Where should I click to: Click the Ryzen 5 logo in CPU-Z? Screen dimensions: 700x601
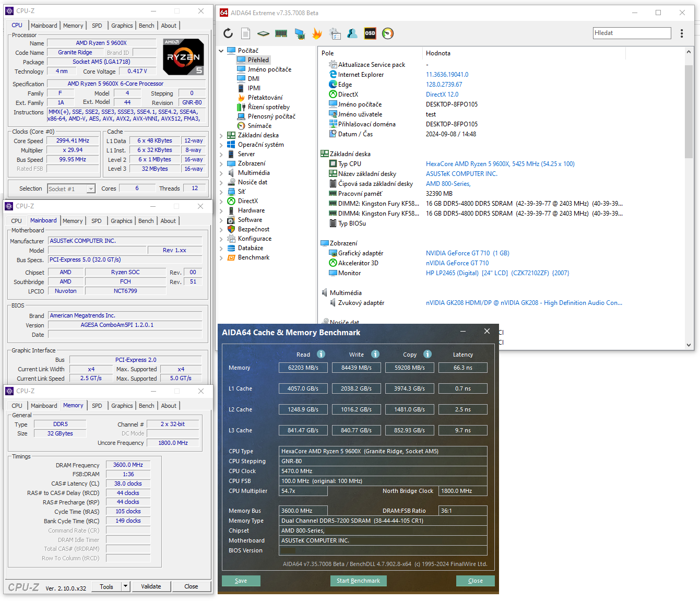pos(183,56)
